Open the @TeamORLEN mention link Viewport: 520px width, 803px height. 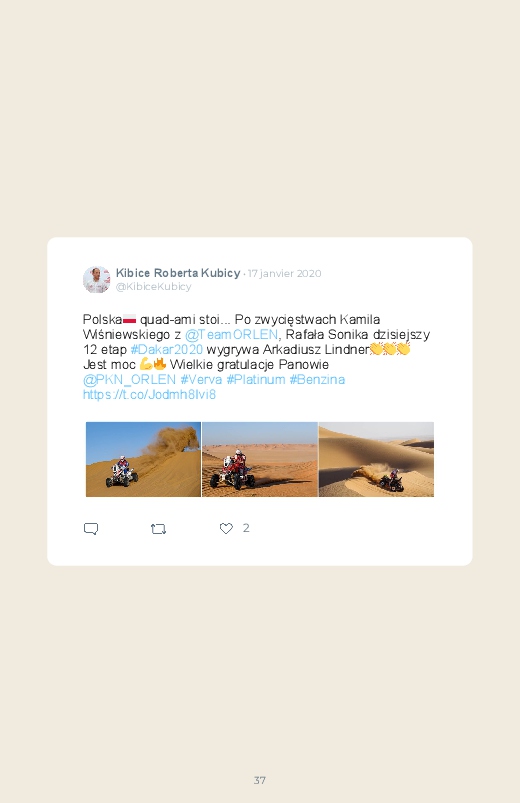tap(231, 334)
